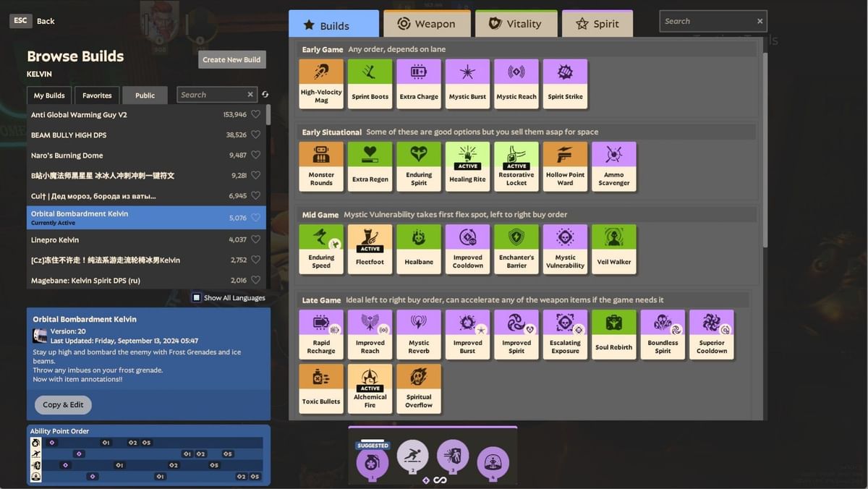Switch to the Vitality tab
The image size is (868, 489).
click(x=516, y=24)
